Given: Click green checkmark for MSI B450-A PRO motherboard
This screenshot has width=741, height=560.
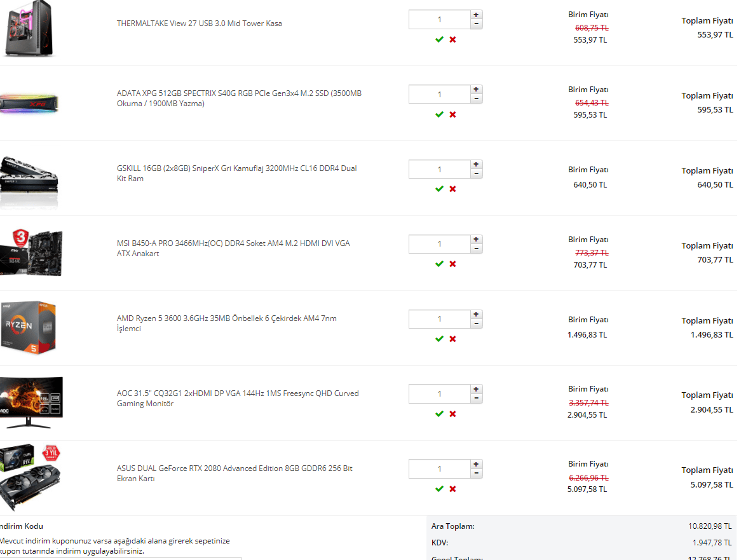Looking at the screenshot, I should 439,264.
